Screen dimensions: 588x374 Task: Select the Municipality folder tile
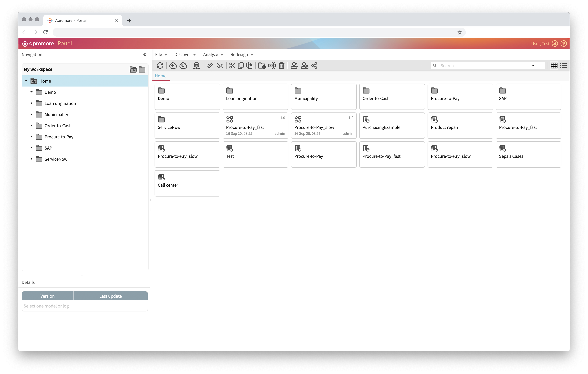tap(324, 97)
